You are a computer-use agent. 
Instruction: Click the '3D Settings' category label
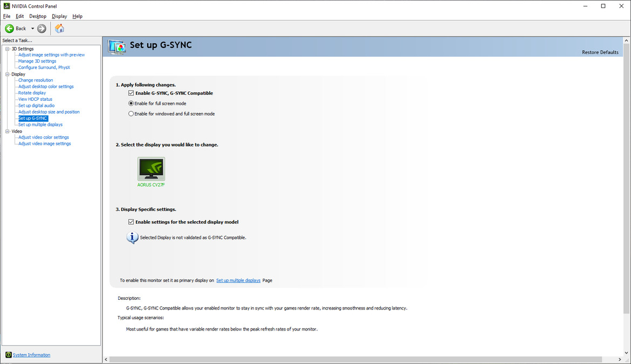[x=23, y=49]
